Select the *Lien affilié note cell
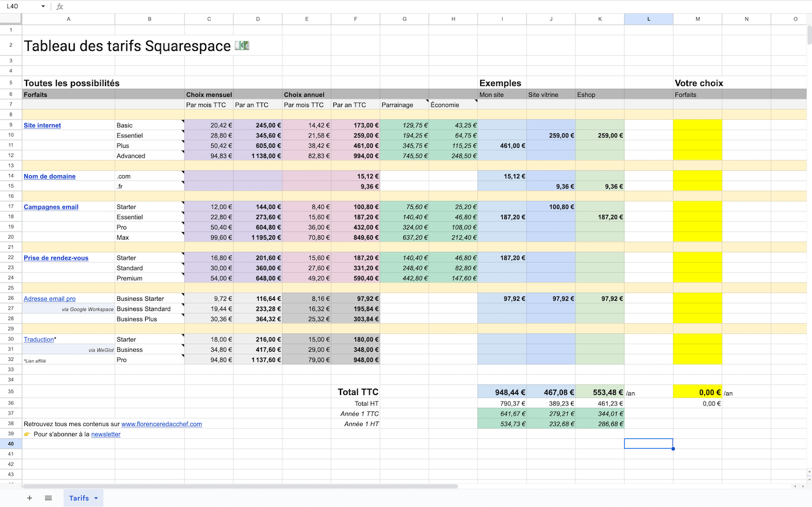Viewport: 812px width, 507px height. click(x=69, y=360)
